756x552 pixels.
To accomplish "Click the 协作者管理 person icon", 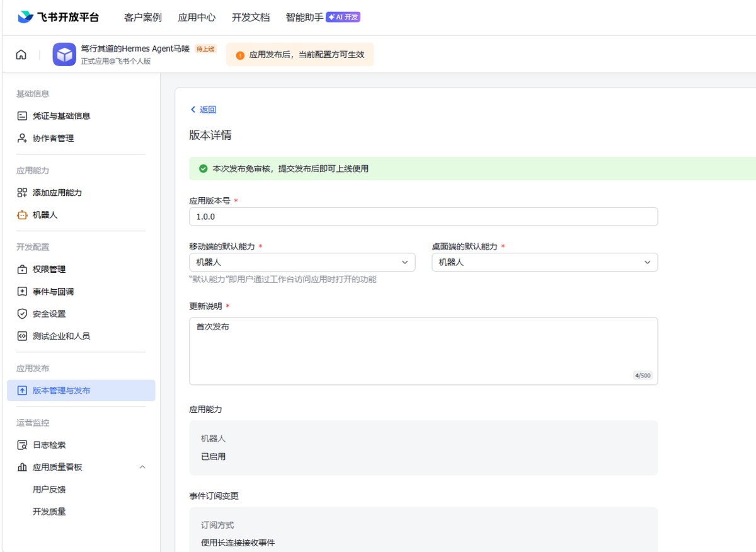I will coord(22,138).
